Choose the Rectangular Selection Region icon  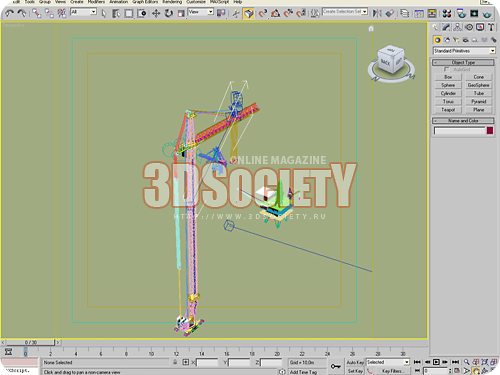(129, 13)
